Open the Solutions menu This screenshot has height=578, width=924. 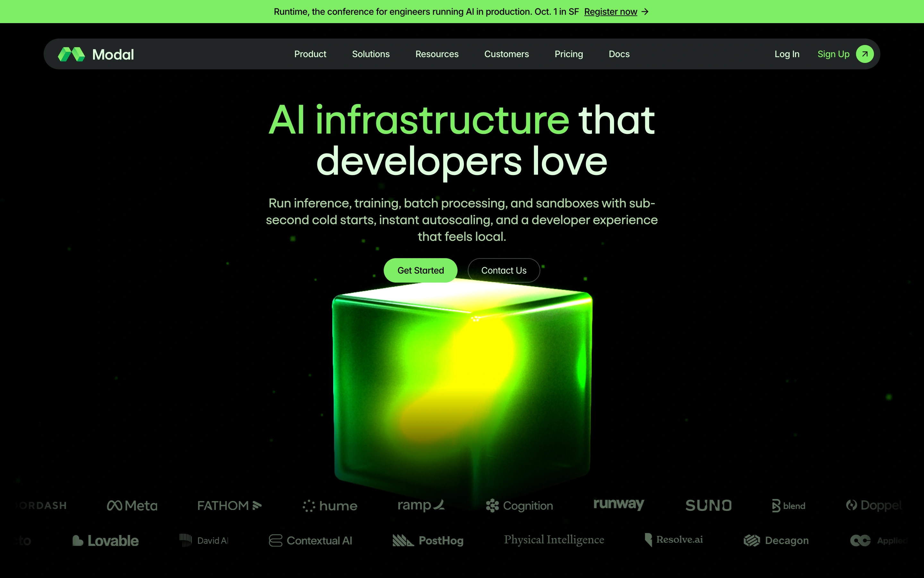click(x=371, y=54)
